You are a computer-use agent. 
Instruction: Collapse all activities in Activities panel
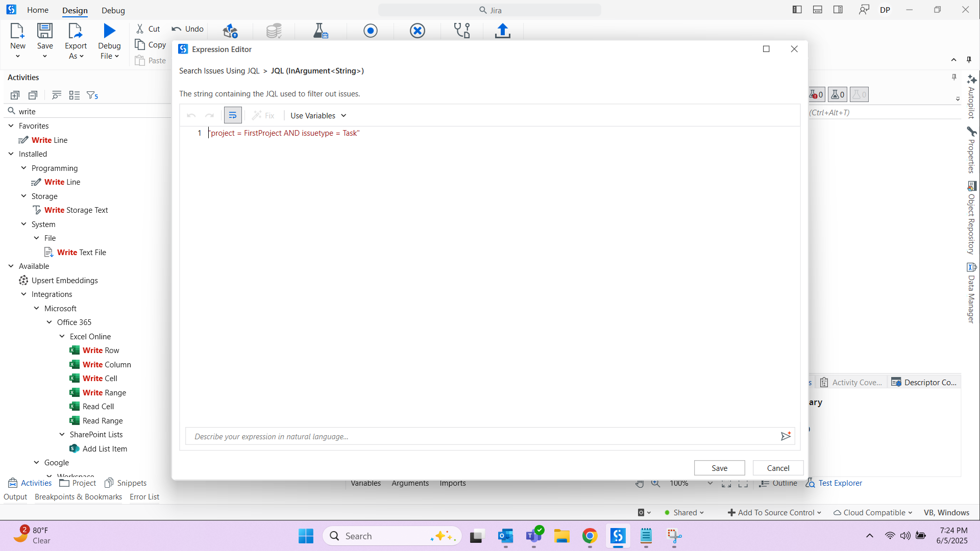tap(33, 95)
